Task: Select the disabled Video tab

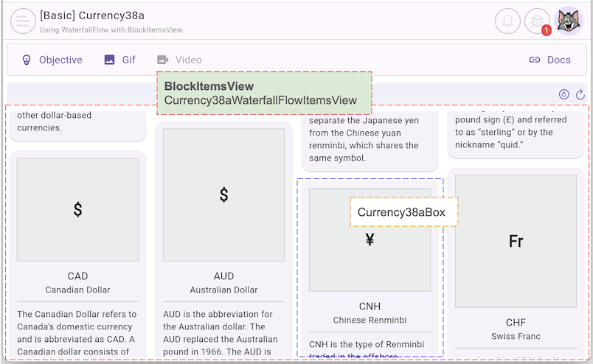Action: click(x=188, y=60)
